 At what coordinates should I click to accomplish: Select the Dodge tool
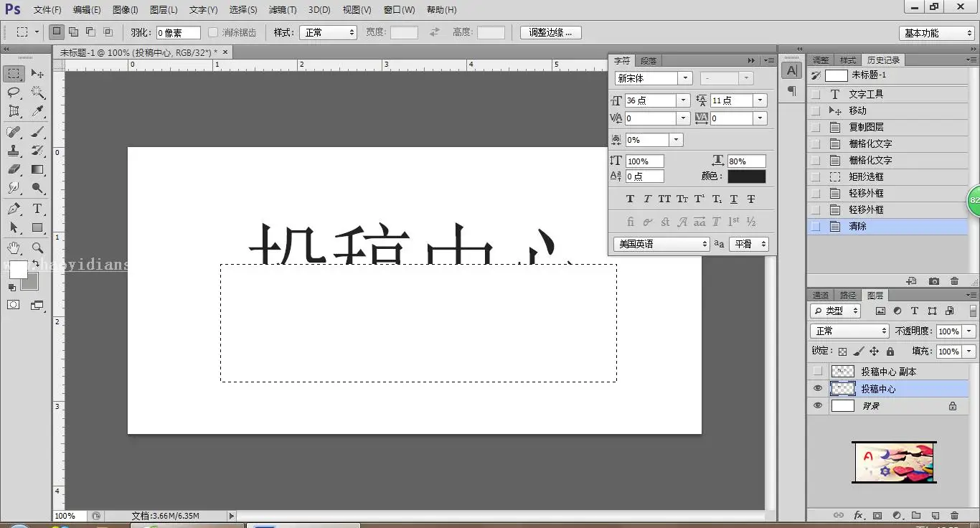37,188
